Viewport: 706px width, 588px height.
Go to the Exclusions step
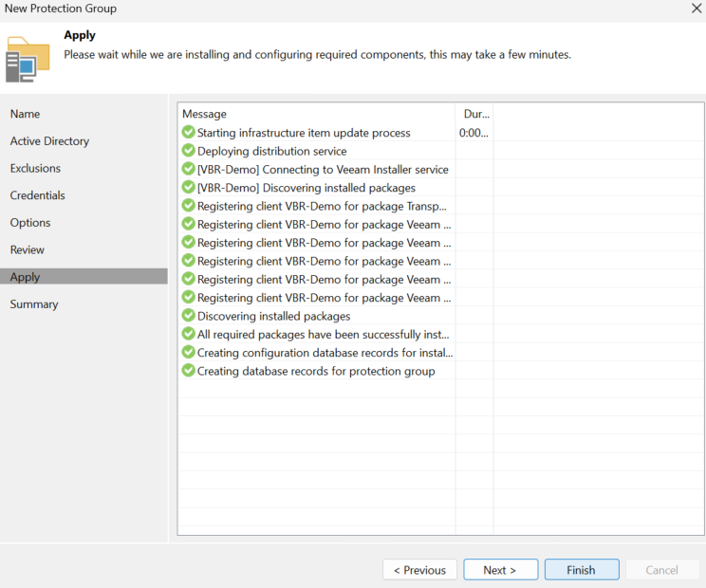pyautogui.click(x=35, y=168)
